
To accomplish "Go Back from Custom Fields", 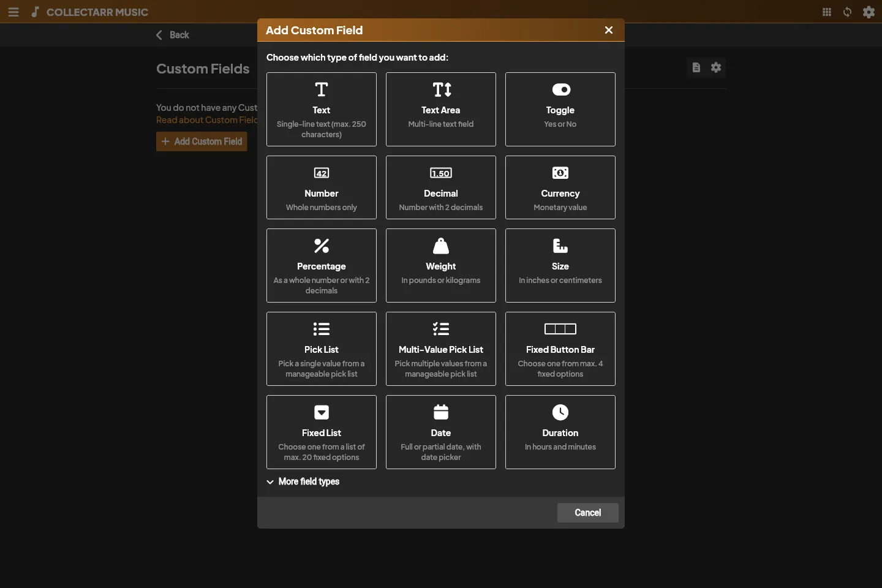I will (173, 35).
